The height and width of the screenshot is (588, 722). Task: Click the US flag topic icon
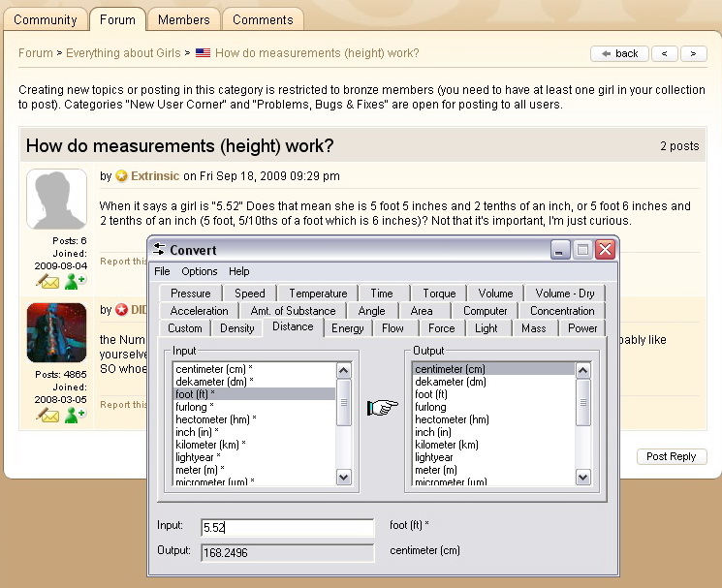point(203,53)
